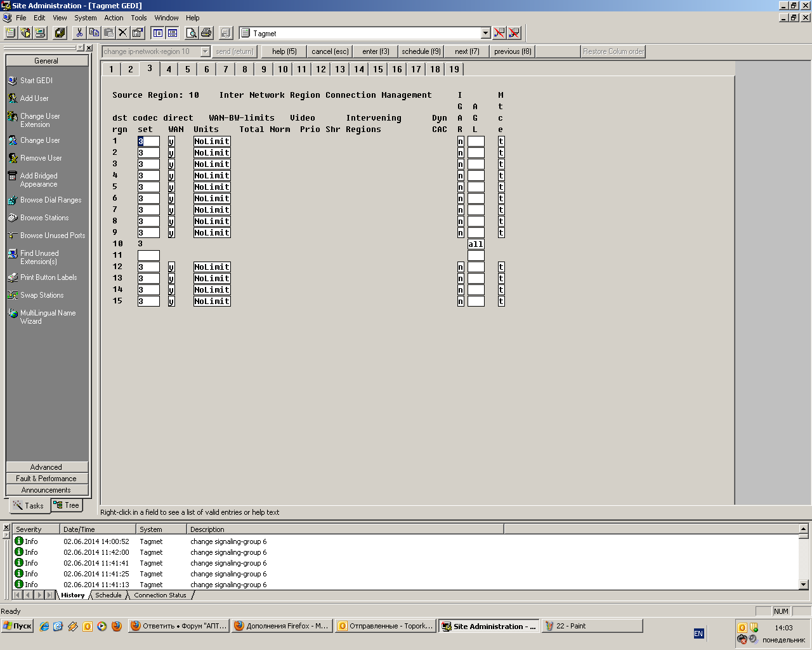This screenshot has height=650, width=812.
Task: Switch to the 22 - Paint taskbar window
Action: [593, 626]
